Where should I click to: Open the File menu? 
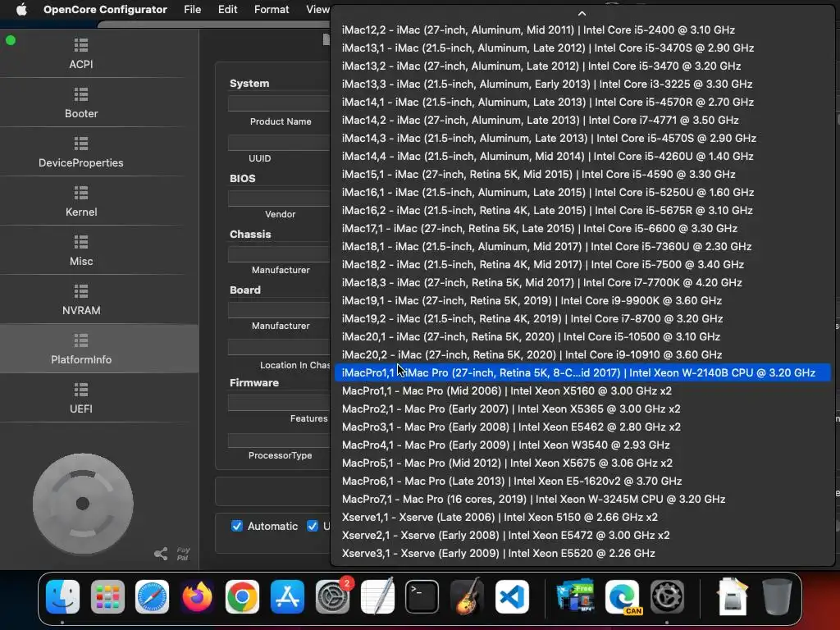point(192,9)
